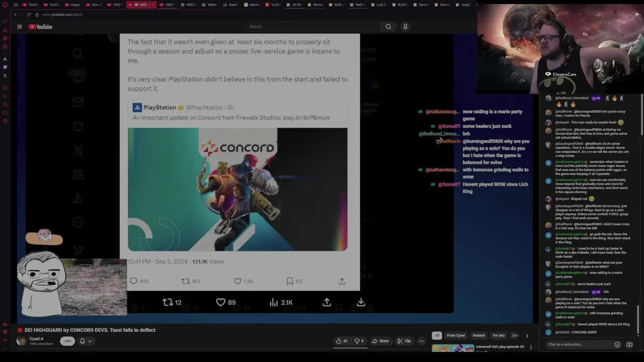
Task: Expand notification options dropdown arrow
Action: tap(90, 341)
